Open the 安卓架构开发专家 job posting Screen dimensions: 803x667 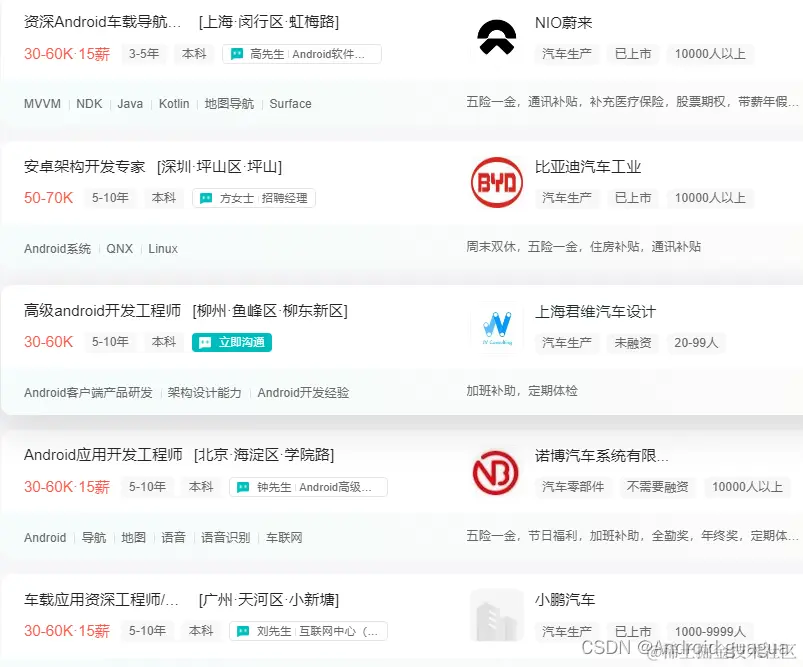[x=83, y=165]
